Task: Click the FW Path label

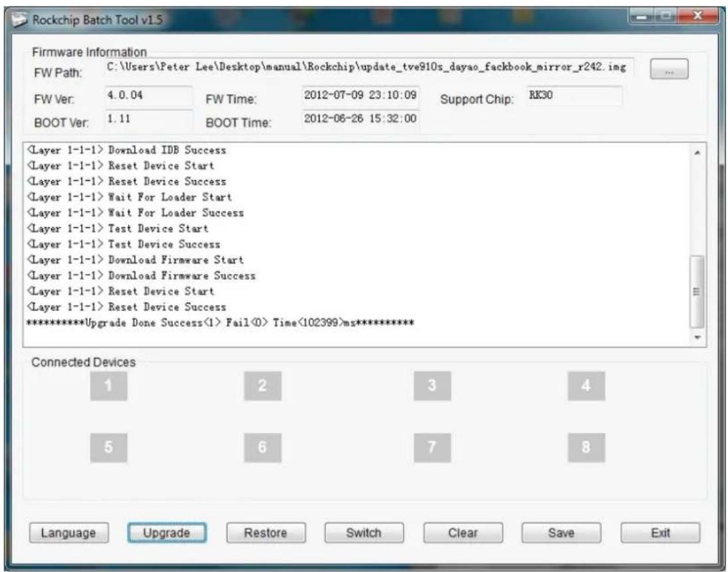Action: pos(58,73)
